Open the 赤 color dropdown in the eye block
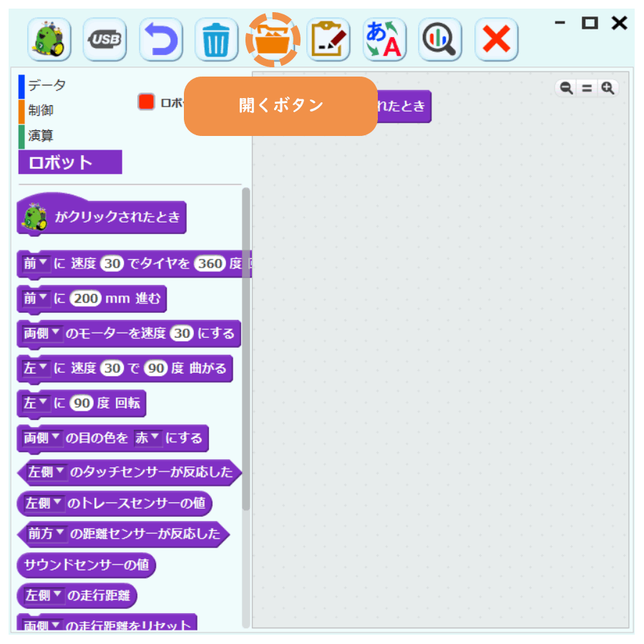Image resolution: width=644 pixels, height=644 pixels. 147,438
